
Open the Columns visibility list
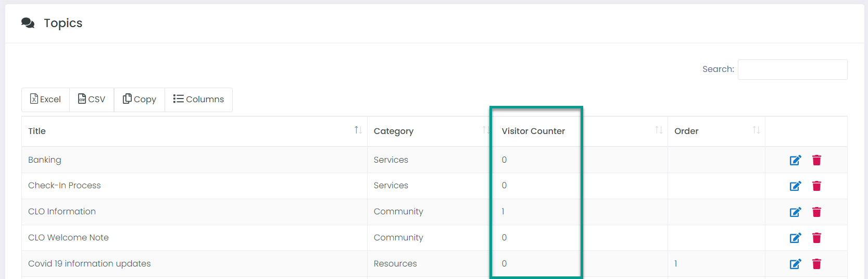198,100
